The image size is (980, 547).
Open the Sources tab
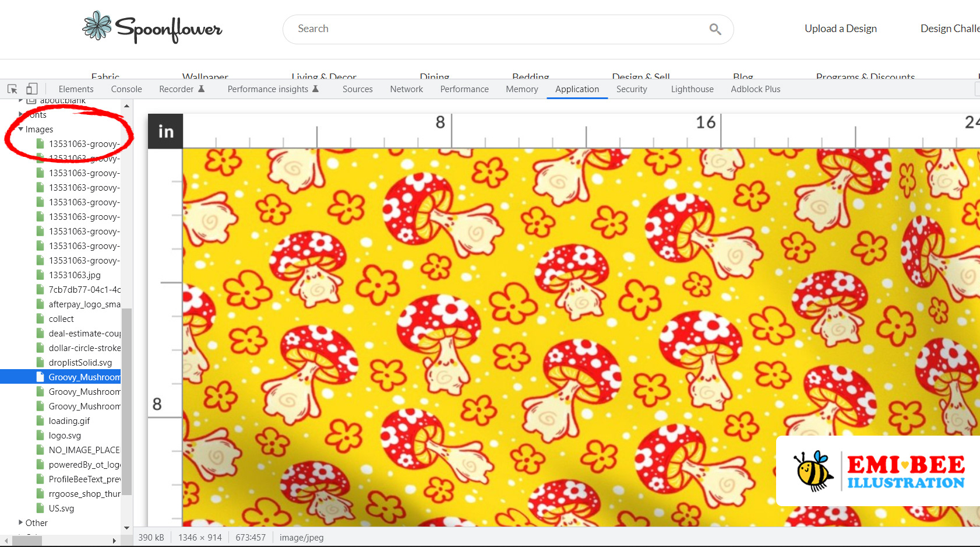(358, 89)
